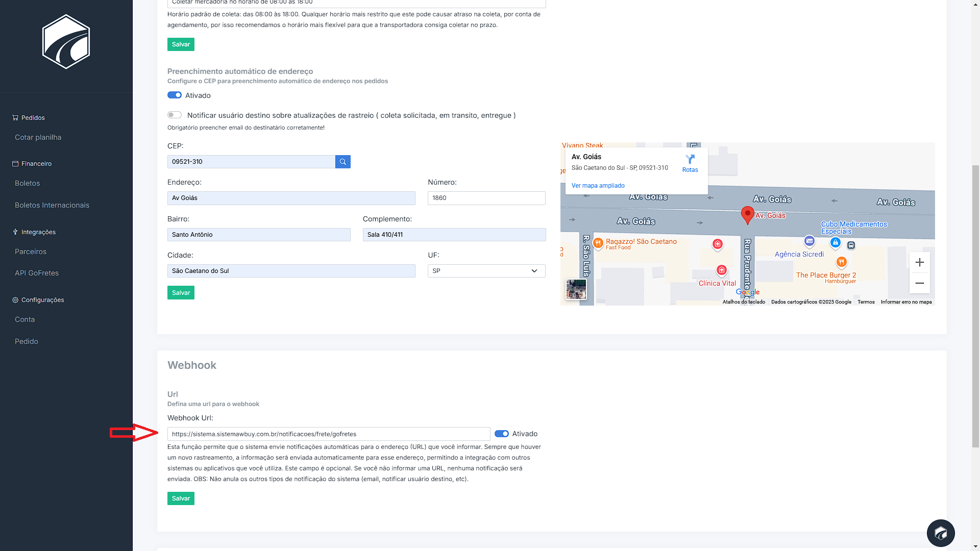
Task: Turn off the Webhook Url Ativado toggle
Action: click(x=502, y=434)
